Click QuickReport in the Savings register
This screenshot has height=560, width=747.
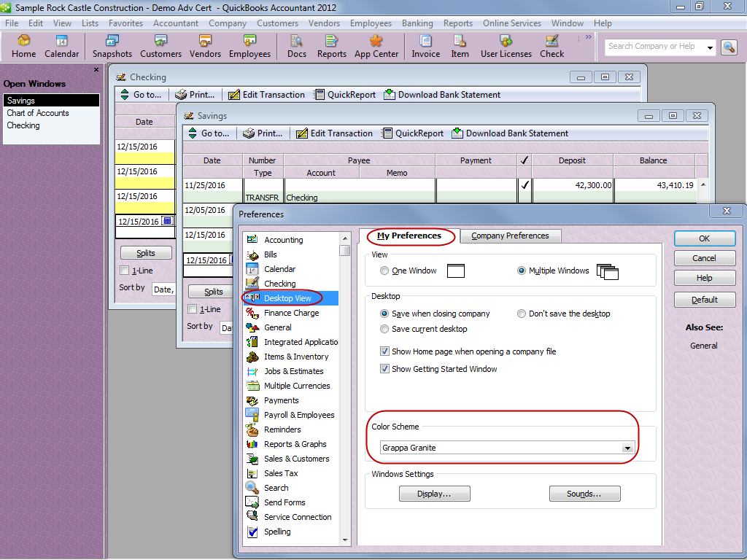click(x=413, y=133)
